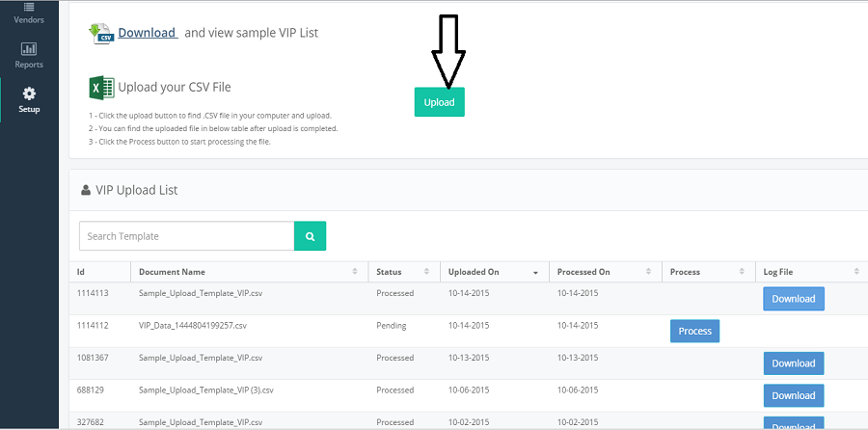Image resolution: width=868 pixels, height=430 pixels.
Task: Toggle Uploaded On sort arrow
Action: [x=535, y=273]
